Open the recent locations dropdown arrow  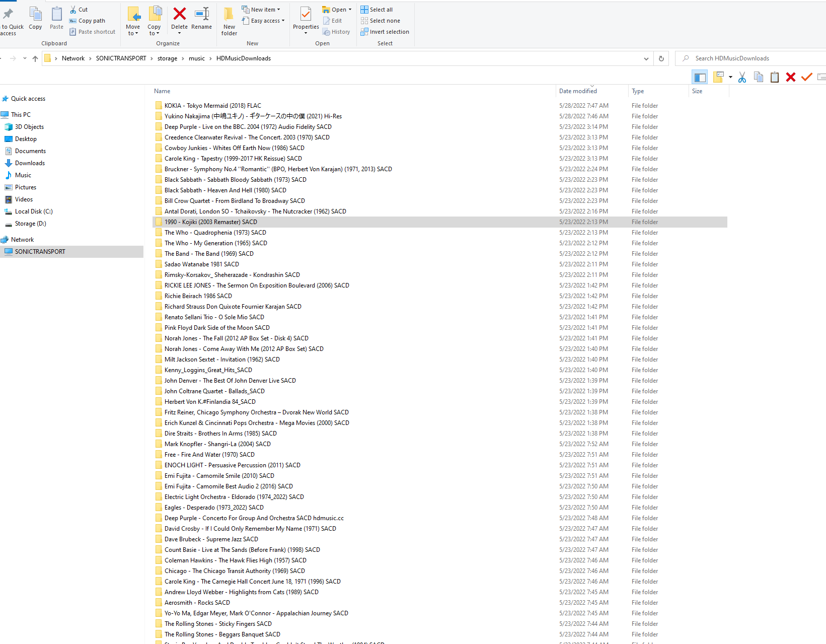(x=25, y=58)
